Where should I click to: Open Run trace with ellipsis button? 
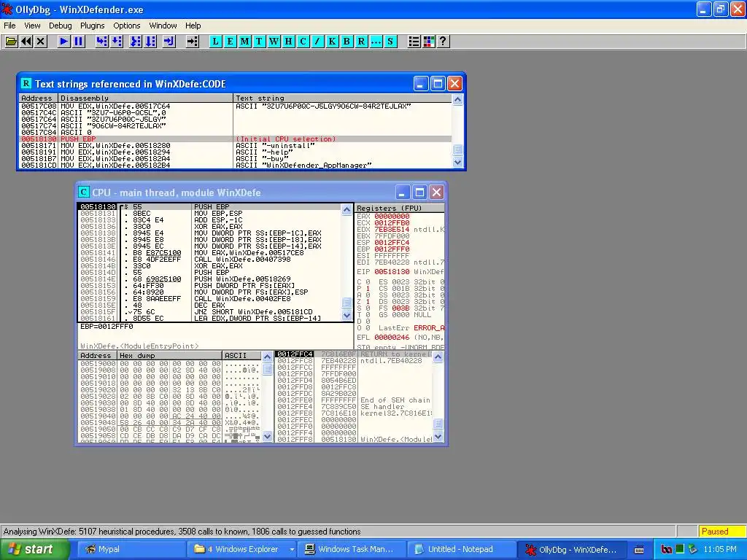point(376,42)
